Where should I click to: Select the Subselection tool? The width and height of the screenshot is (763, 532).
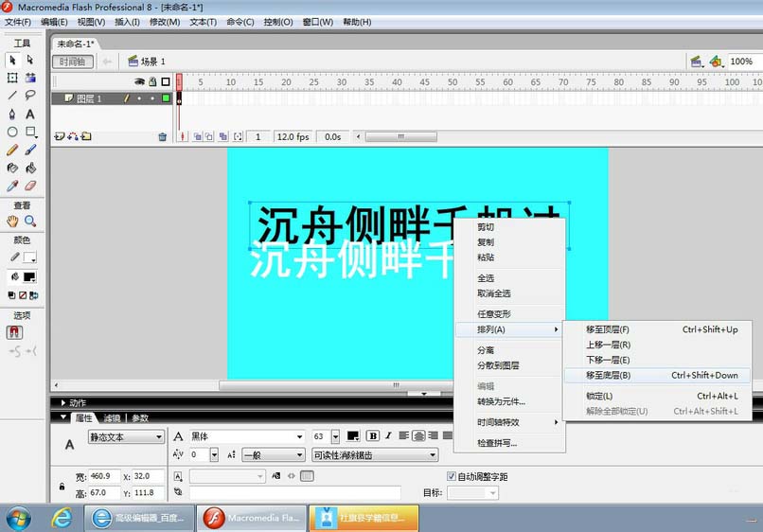30,60
